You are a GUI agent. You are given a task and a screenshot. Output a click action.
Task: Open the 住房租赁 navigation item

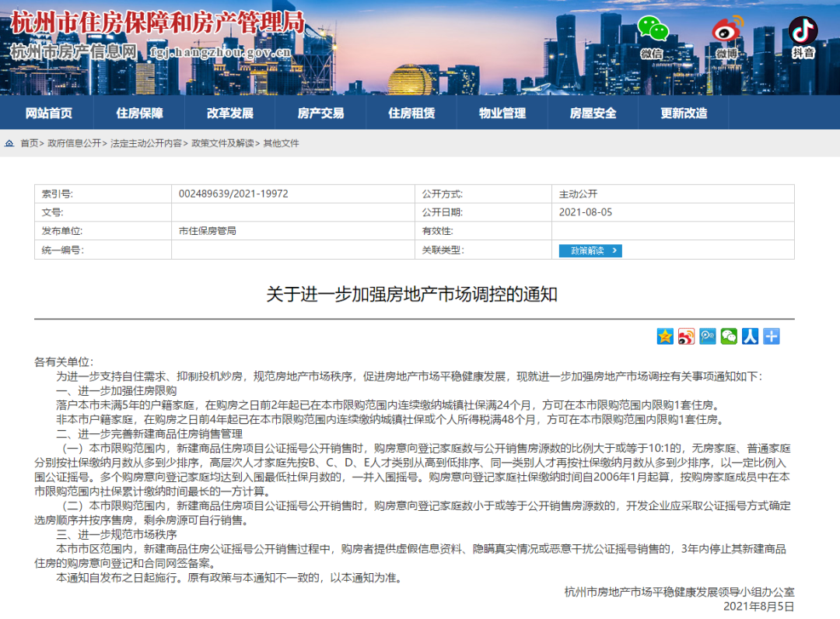tap(411, 113)
